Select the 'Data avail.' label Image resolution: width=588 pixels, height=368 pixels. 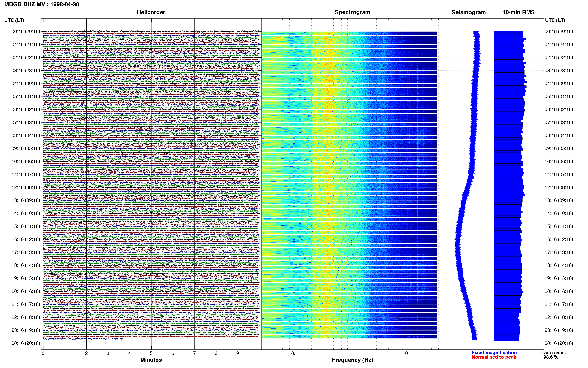point(554,353)
